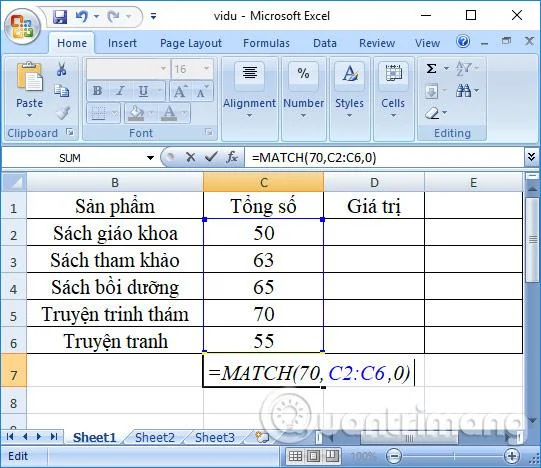Image resolution: width=541 pixels, height=468 pixels.
Task: Click the Save icon in quick access toolbar
Action: click(x=60, y=16)
